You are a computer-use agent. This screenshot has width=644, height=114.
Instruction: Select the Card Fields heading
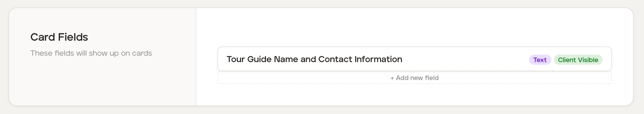(59, 37)
